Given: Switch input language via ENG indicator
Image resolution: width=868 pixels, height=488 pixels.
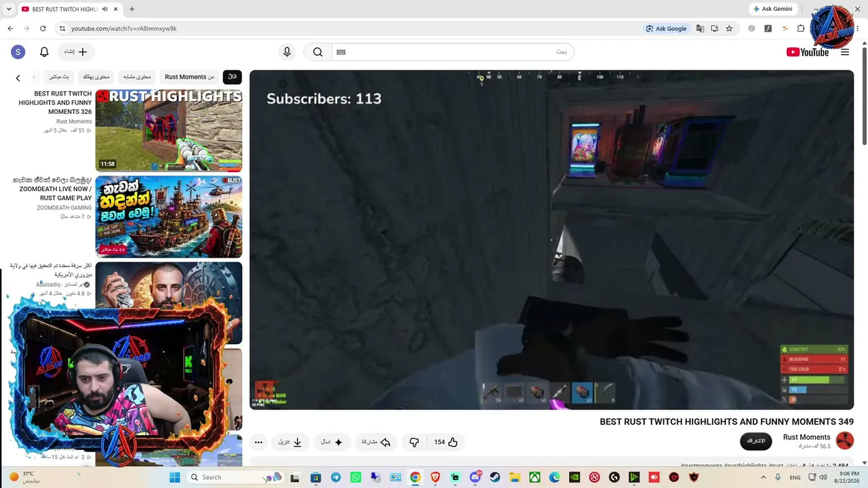Looking at the screenshot, I should coord(795,477).
